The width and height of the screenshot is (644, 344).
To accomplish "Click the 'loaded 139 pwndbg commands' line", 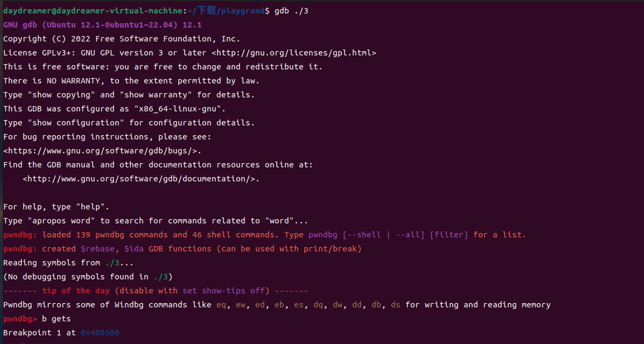I will [264, 235].
